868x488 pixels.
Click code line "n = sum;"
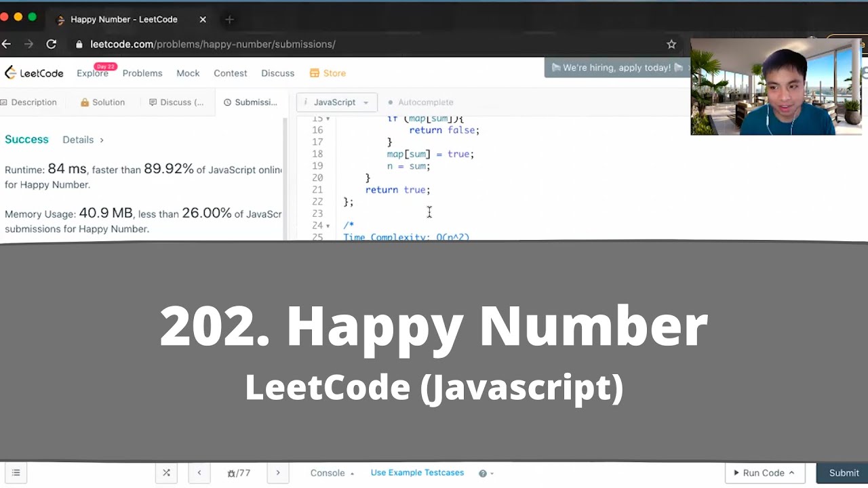409,166
